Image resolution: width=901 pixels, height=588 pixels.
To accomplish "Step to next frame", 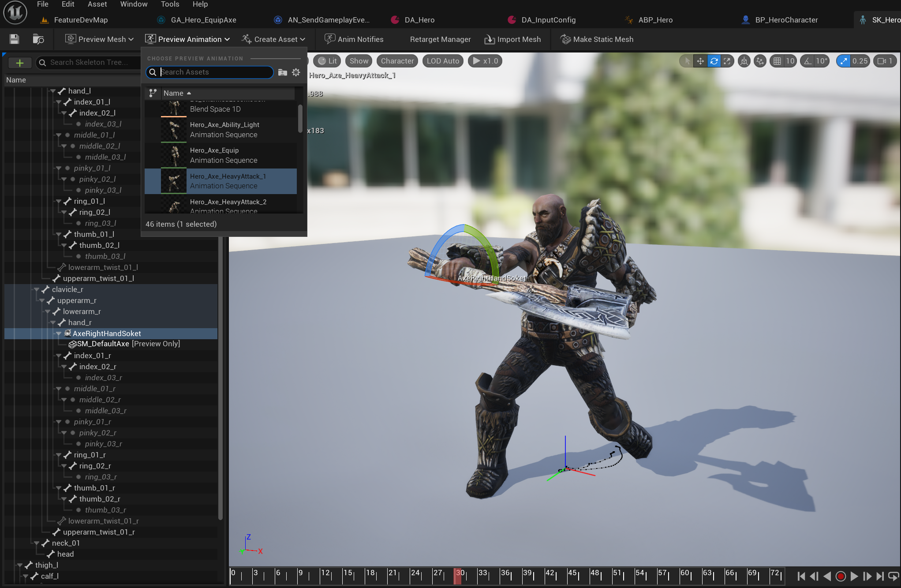I will [867, 576].
